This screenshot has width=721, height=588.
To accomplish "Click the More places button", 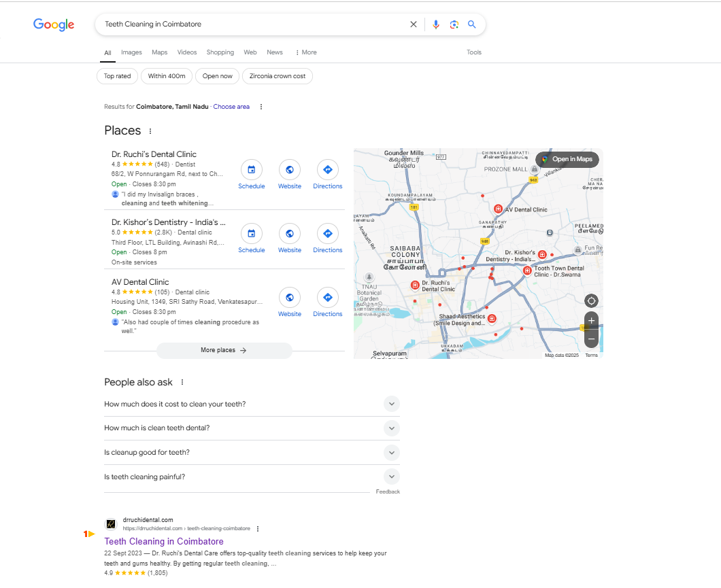I will [x=224, y=350].
